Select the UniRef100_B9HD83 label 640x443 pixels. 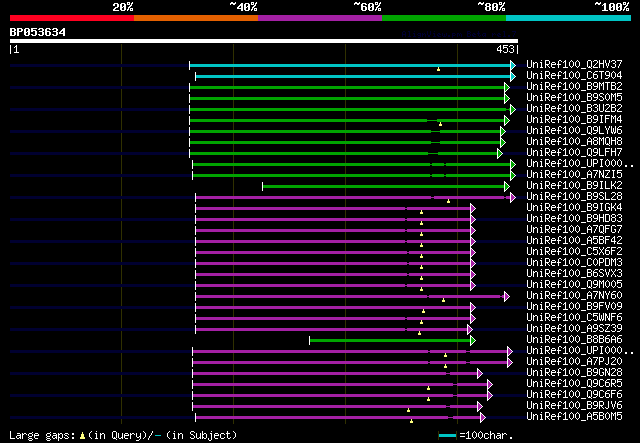[574, 219]
